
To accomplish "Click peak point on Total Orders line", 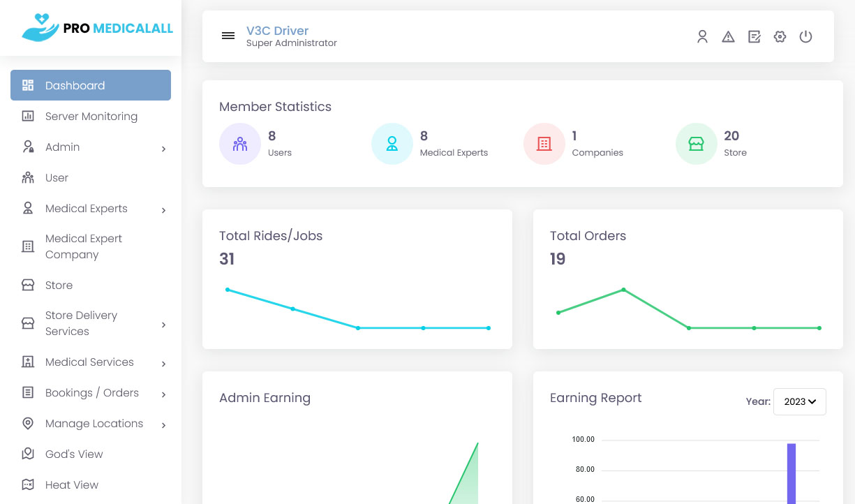I will point(623,290).
